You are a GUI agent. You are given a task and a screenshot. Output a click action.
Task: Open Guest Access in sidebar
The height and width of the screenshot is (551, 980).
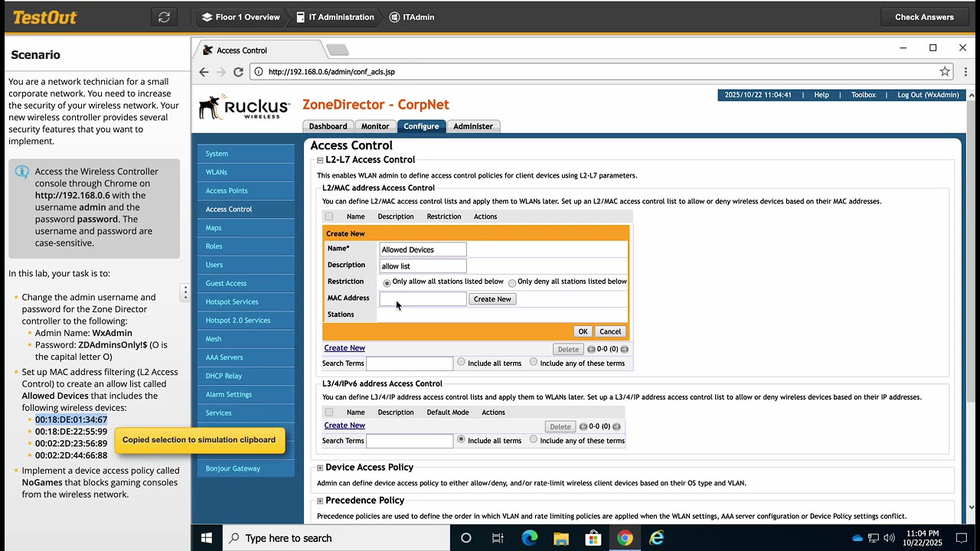click(246, 283)
